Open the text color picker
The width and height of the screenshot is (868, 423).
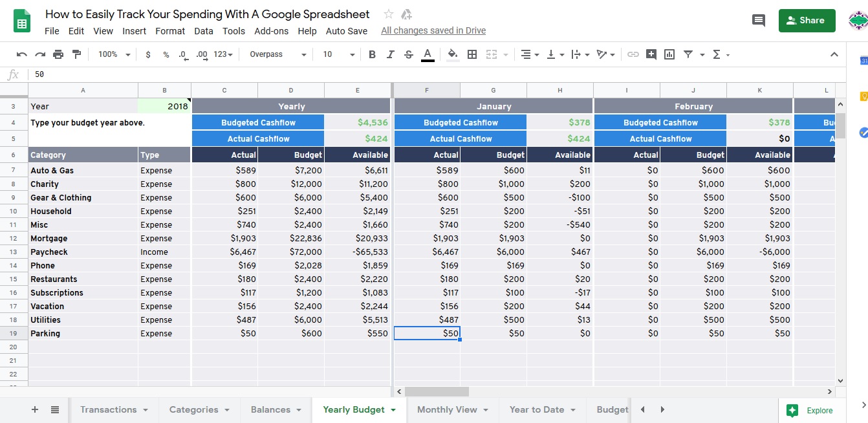[427, 55]
